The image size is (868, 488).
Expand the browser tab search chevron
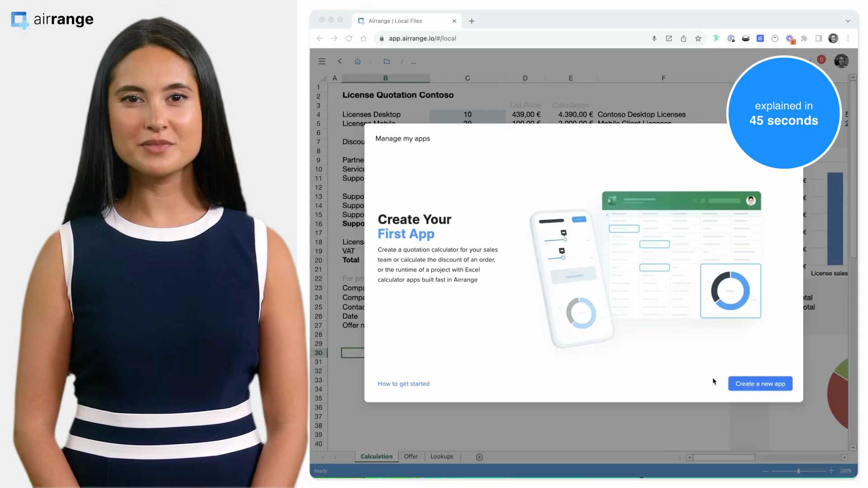[x=848, y=21]
